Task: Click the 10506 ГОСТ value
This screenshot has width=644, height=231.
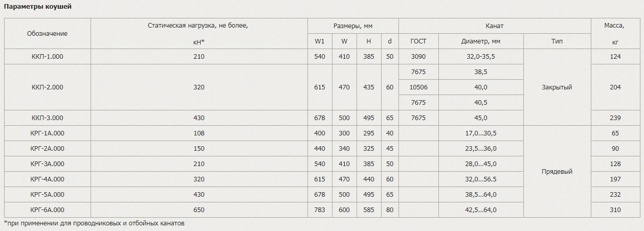Action: pyautogui.click(x=418, y=87)
